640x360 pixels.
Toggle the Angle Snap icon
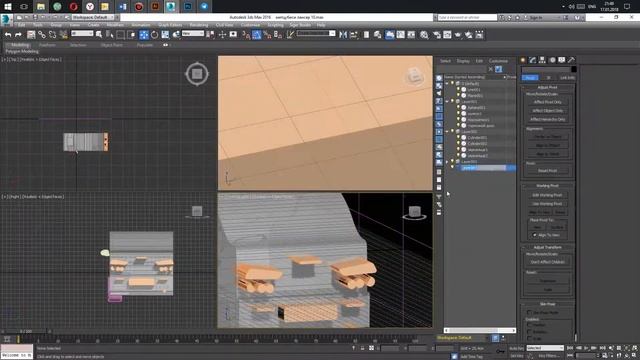click(x=256, y=35)
